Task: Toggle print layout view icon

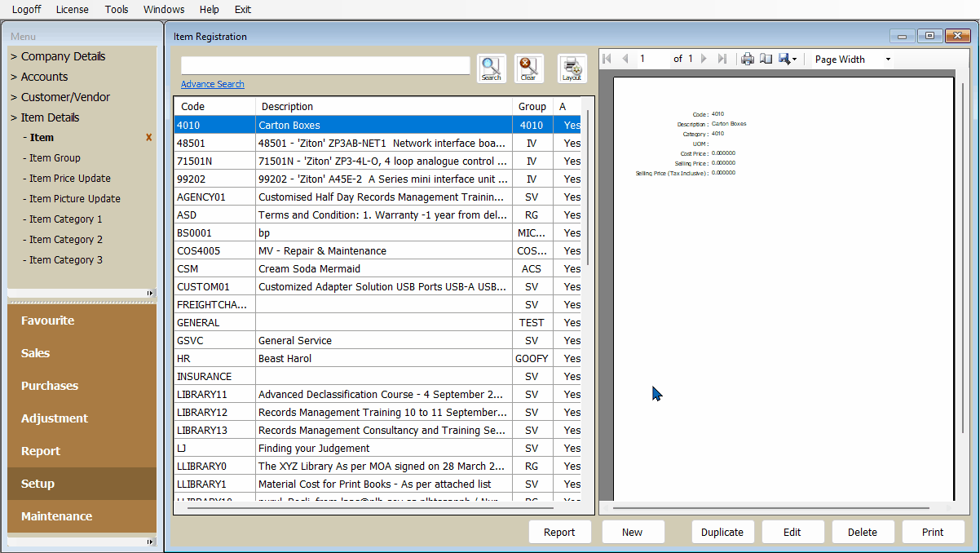Action: click(766, 59)
